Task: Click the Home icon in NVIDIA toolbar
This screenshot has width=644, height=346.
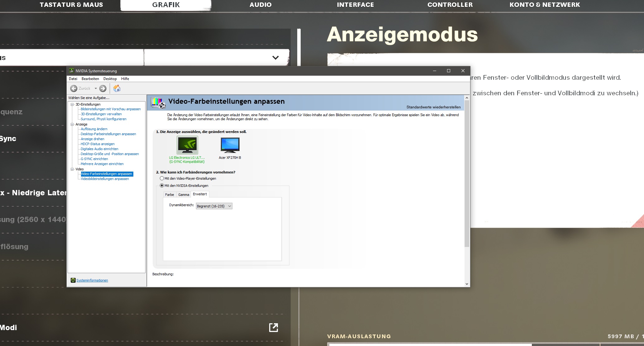Action: point(117,88)
